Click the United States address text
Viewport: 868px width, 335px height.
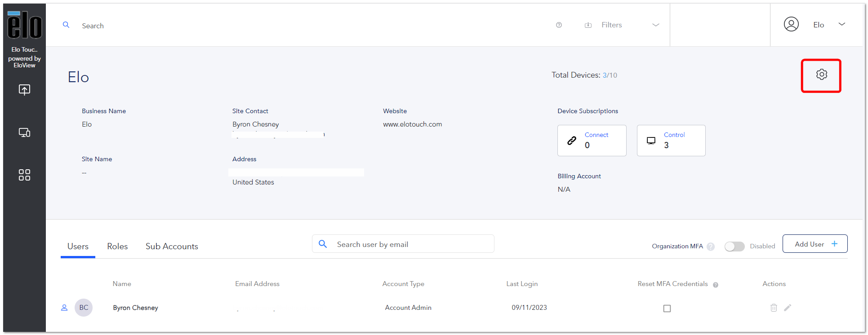253,182
